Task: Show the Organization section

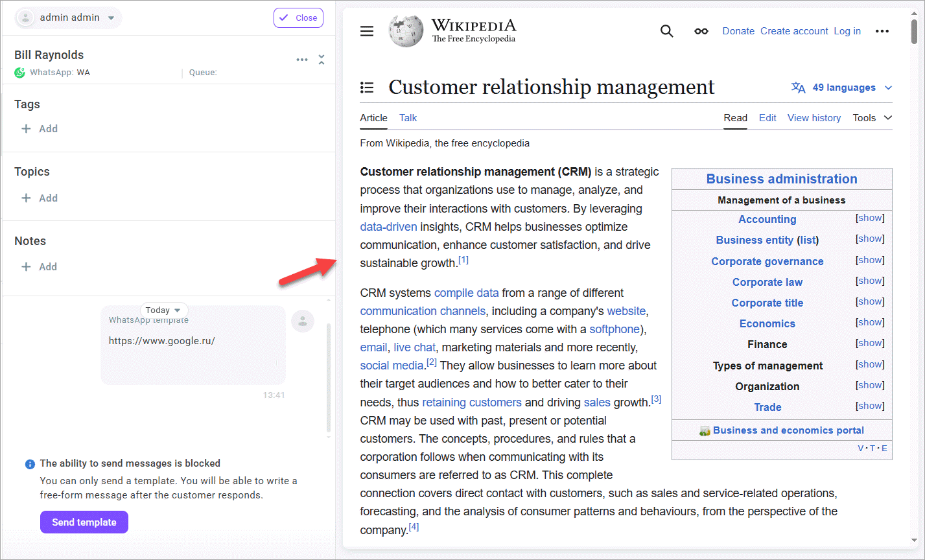Action: point(870,386)
